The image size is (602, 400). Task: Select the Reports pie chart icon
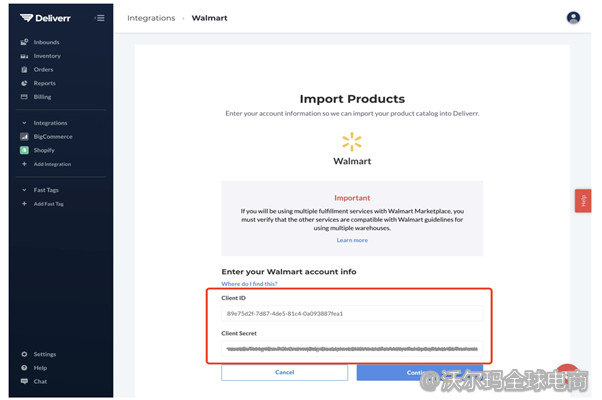pyautogui.click(x=24, y=83)
